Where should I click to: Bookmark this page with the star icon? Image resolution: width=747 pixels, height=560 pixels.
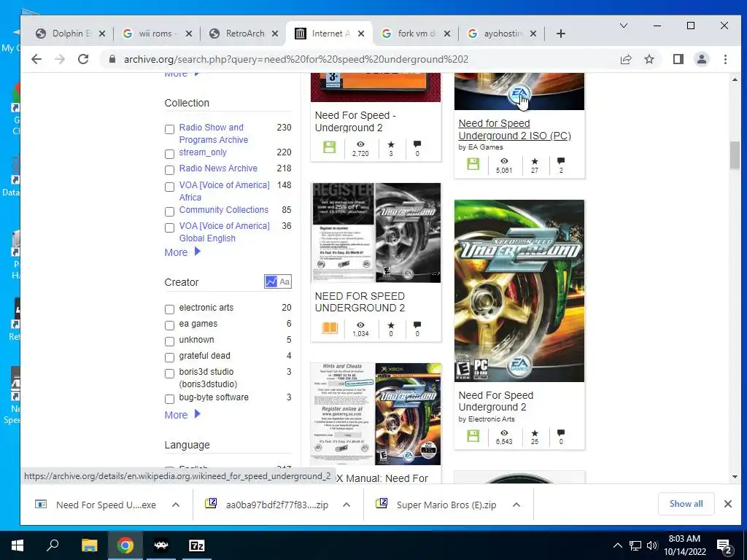(x=649, y=59)
